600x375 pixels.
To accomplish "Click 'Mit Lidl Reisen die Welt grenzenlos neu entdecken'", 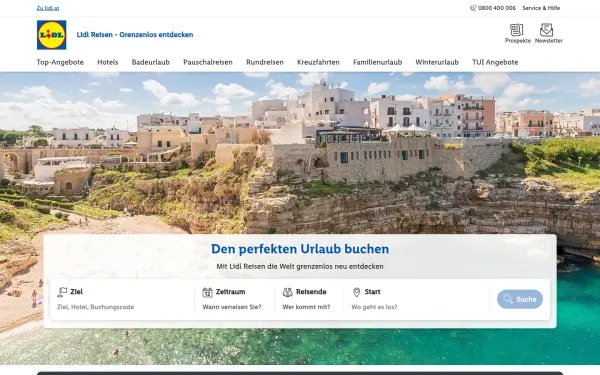I will pos(300,266).
